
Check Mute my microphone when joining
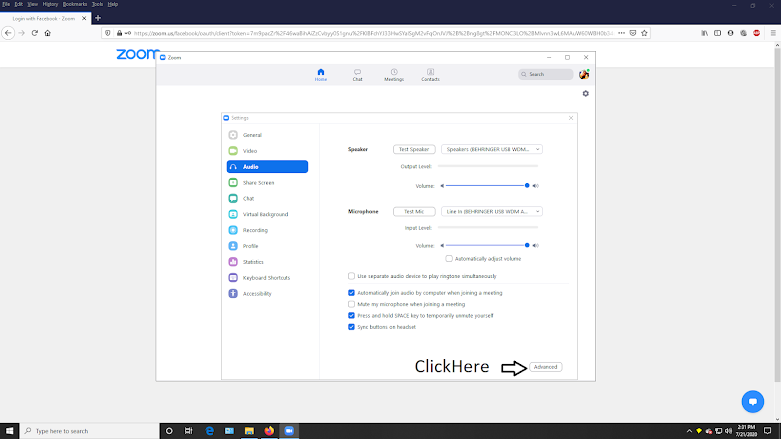click(x=351, y=304)
